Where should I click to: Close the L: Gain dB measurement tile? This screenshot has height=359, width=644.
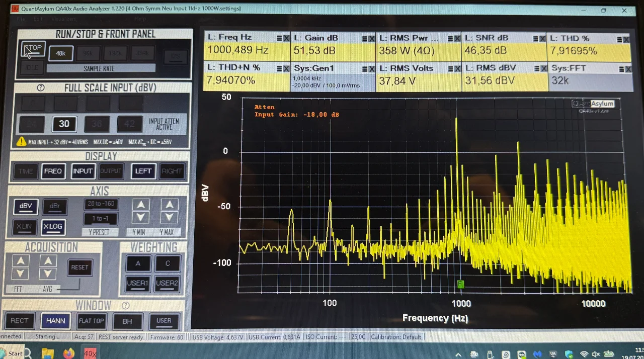click(x=372, y=39)
